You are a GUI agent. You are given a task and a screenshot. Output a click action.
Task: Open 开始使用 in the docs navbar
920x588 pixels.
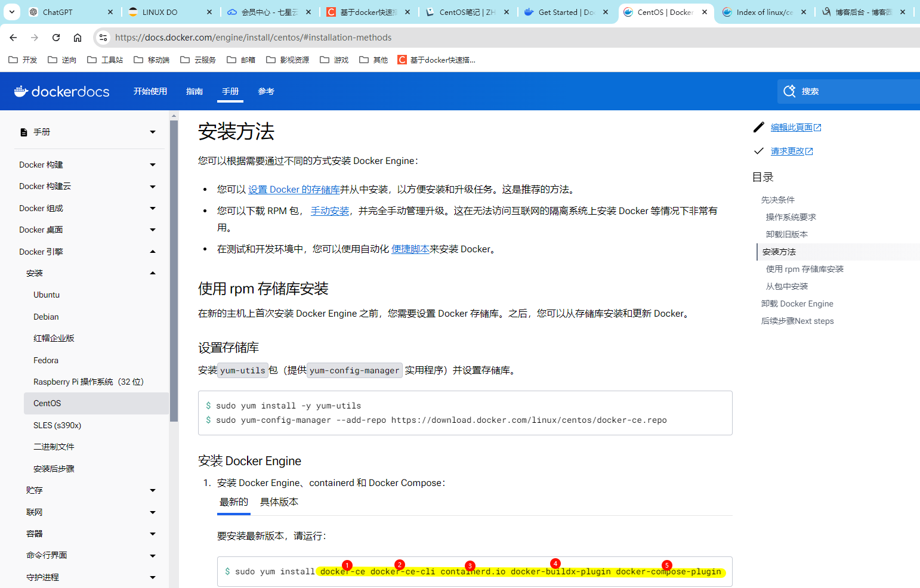150,91
